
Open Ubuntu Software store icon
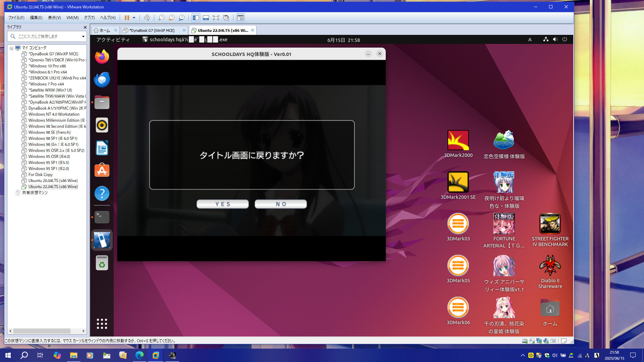coord(102,171)
